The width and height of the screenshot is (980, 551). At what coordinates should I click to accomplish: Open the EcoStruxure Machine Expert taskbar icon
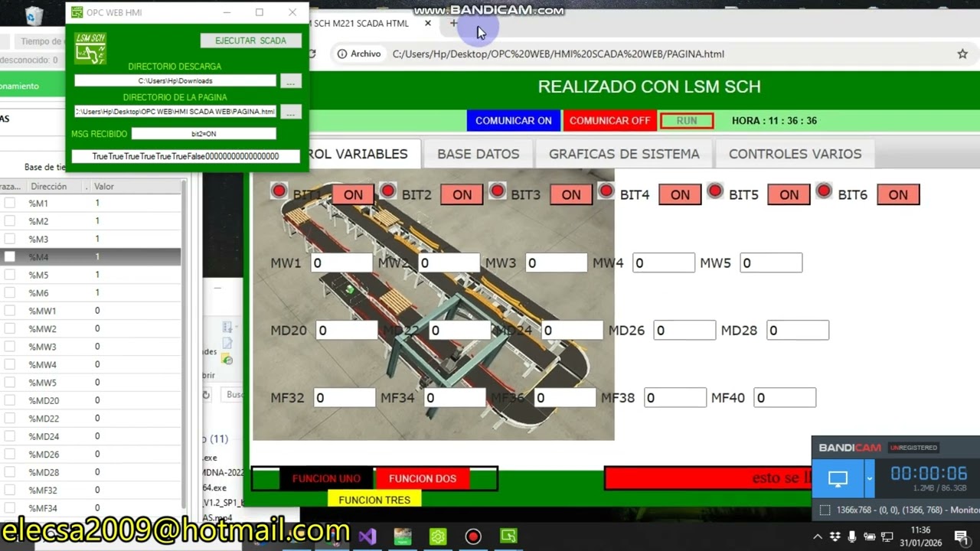point(403,536)
